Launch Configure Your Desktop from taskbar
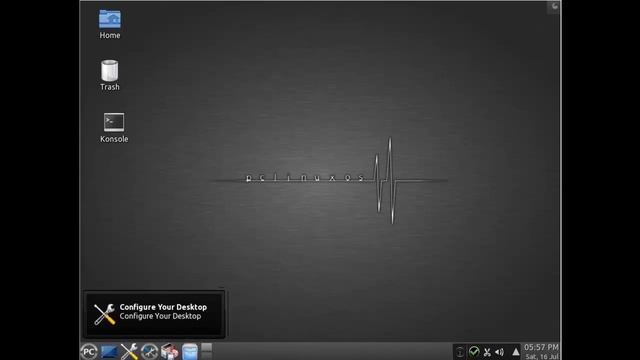 click(x=129, y=351)
